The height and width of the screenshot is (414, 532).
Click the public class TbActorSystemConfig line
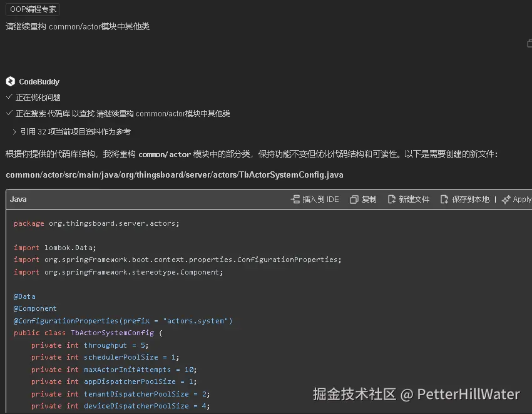[x=88, y=333]
